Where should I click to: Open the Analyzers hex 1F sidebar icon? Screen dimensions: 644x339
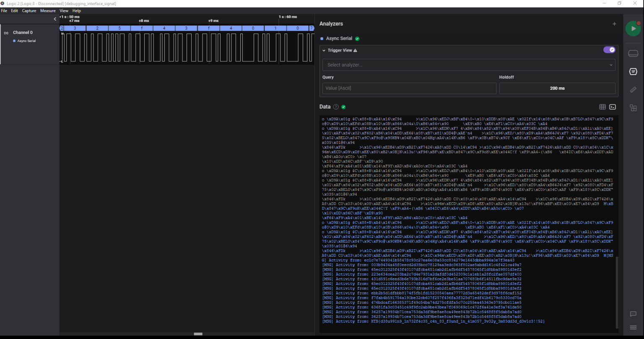633,72
